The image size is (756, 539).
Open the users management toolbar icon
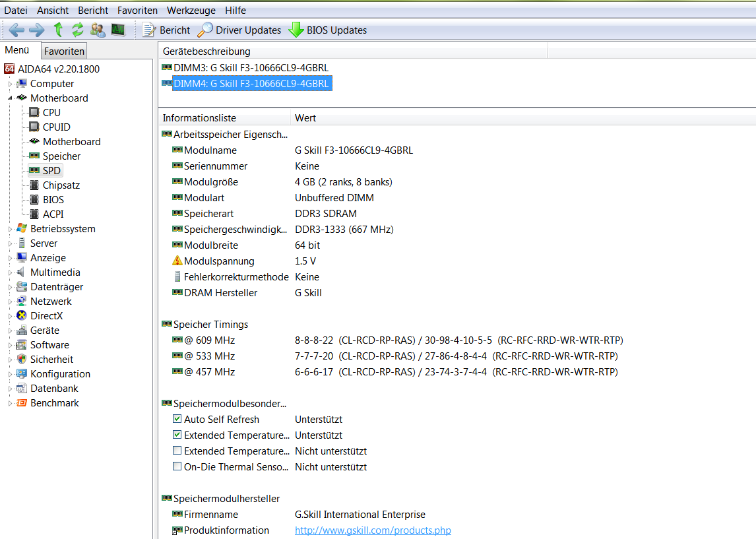tap(98, 30)
